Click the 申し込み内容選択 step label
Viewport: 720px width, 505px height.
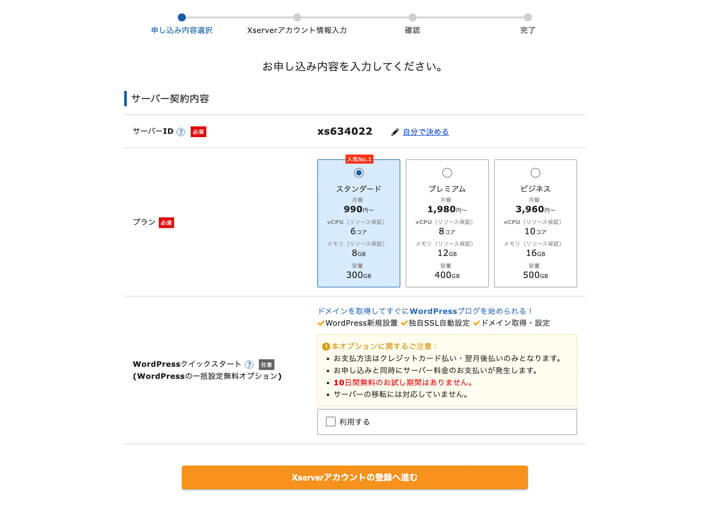point(182,30)
